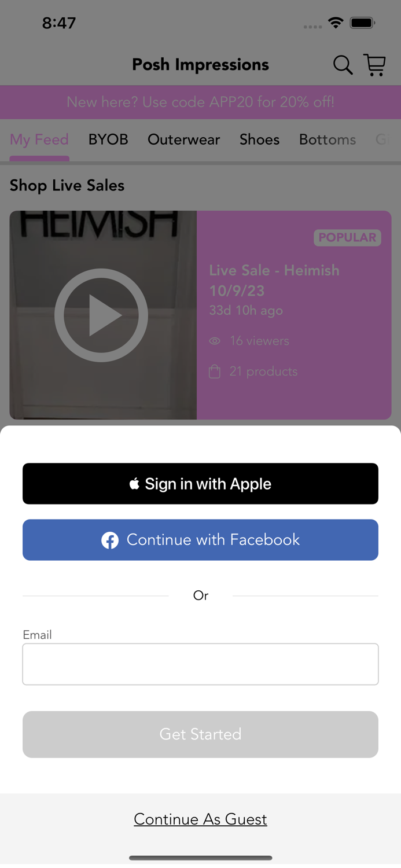The height and width of the screenshot is (868, 401).
Task: Switch to the BYOB tab
Action: coord(108,139)
